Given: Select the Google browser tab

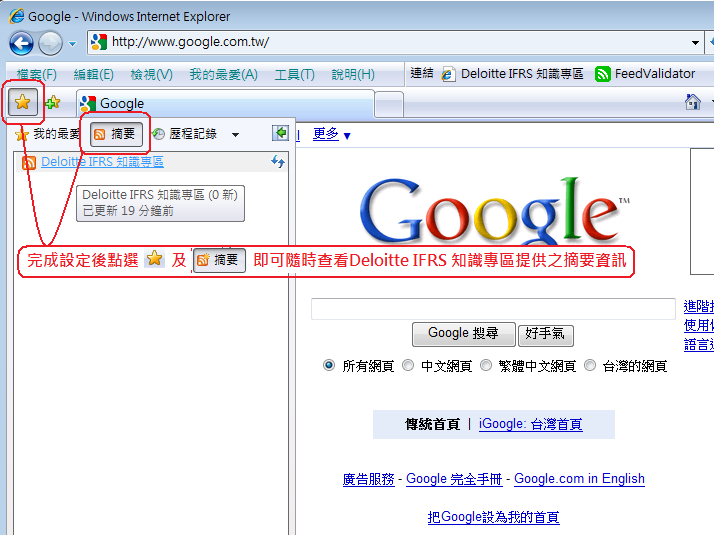Looking at the screenshot, I should pyautogui.click(x=225, y=104).
